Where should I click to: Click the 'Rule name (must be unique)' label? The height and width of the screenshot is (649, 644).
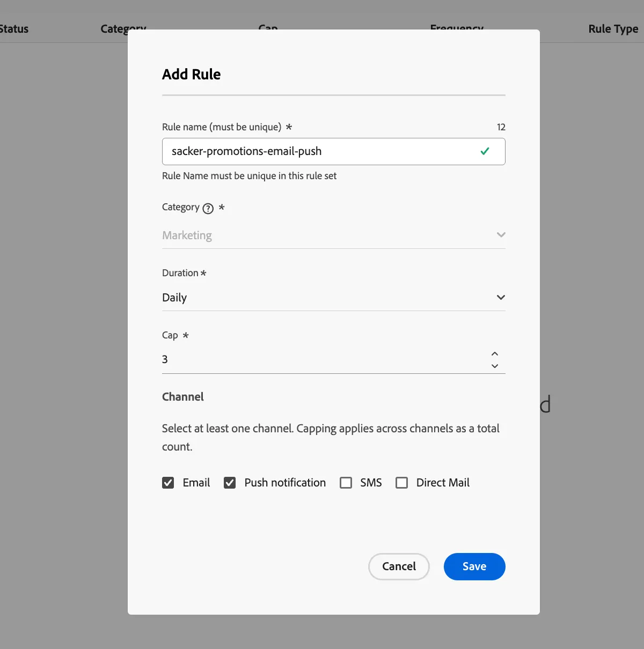222,127
